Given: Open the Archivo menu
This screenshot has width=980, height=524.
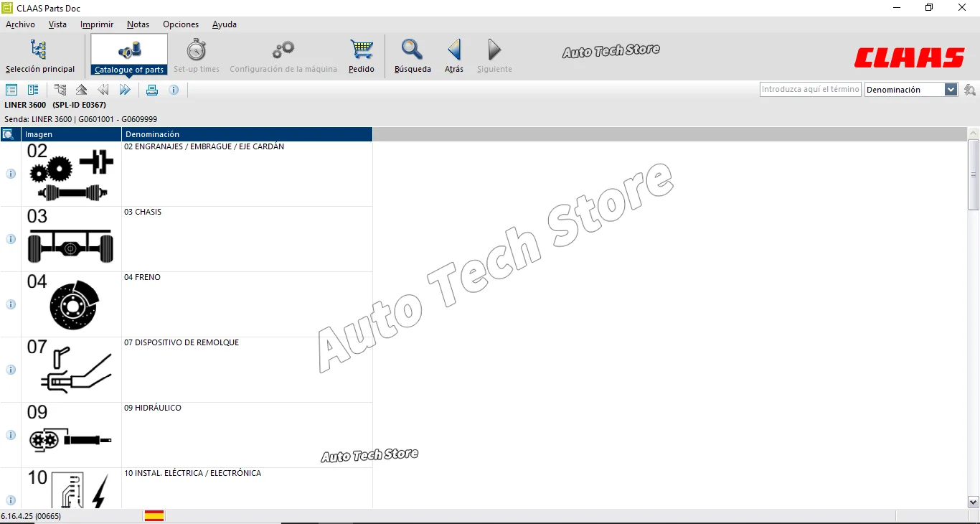Looking at the screenshot, I should click(x=21, y=24).
